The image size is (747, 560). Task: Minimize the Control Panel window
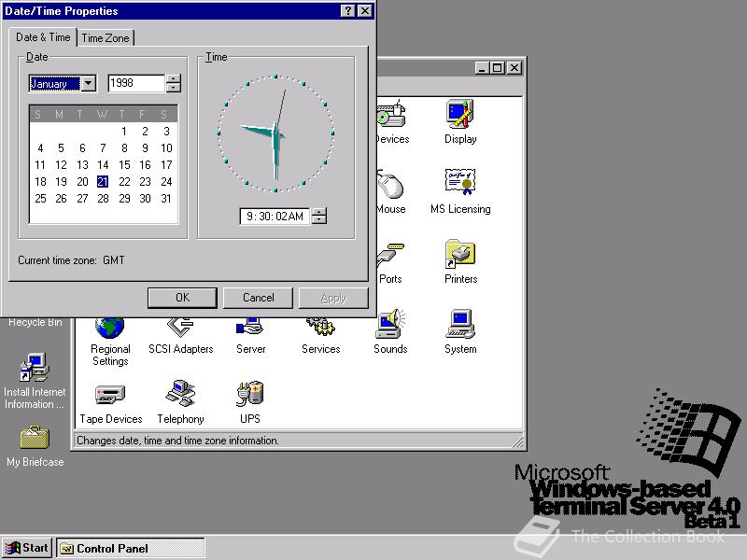(x=483, y=68)
